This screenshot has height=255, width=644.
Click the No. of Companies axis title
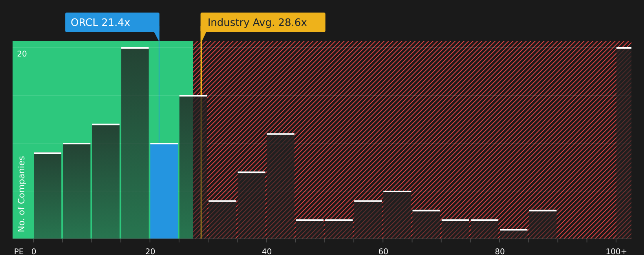tap(22, 194)
